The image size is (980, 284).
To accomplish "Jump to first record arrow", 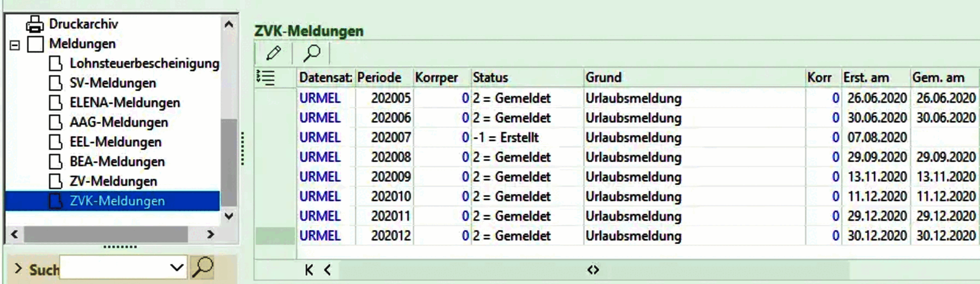I will click(x=308, y=270).
